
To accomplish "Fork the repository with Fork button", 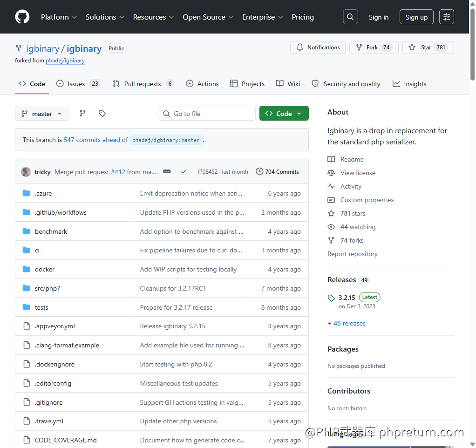I will click(x=374, y=48).
